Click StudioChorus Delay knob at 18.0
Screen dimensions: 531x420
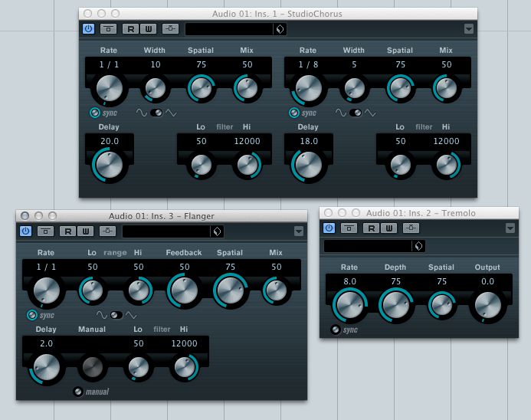pos(308,165)
